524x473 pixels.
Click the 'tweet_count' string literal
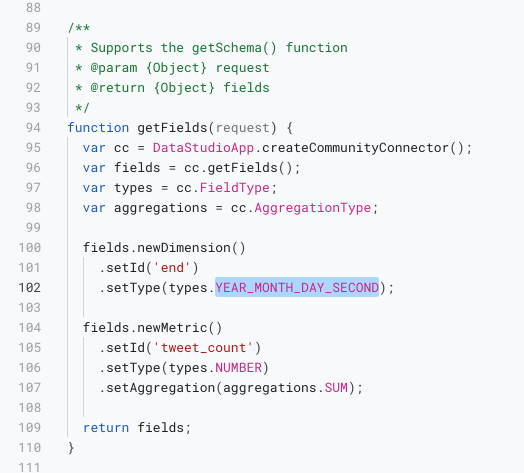203,348
